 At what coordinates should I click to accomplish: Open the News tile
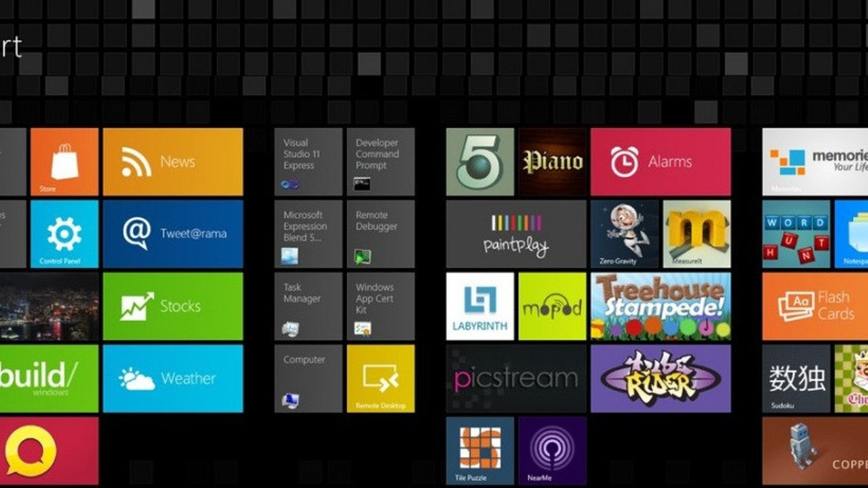(x=173, y=162)
